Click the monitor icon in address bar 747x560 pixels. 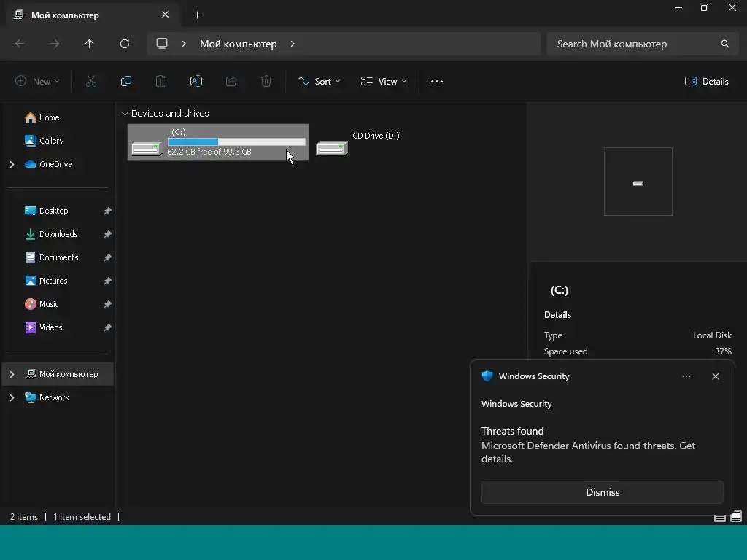pos(162,43)
